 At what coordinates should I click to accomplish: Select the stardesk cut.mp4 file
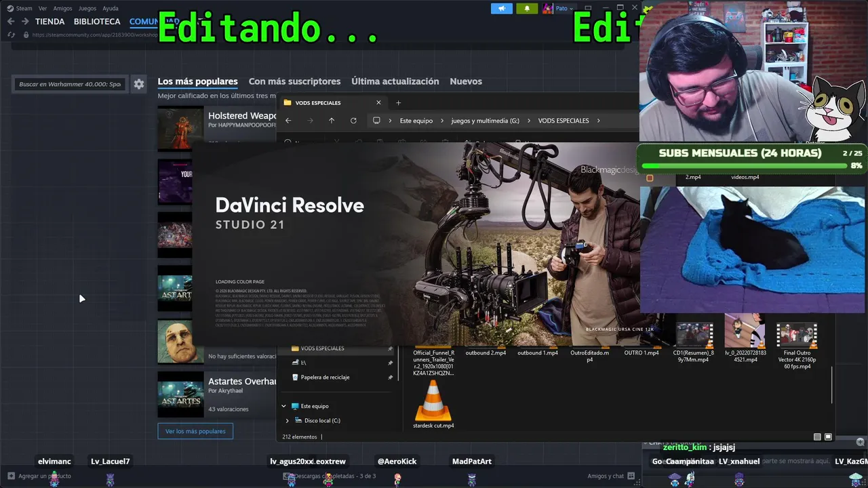click(x=433, y=405)
